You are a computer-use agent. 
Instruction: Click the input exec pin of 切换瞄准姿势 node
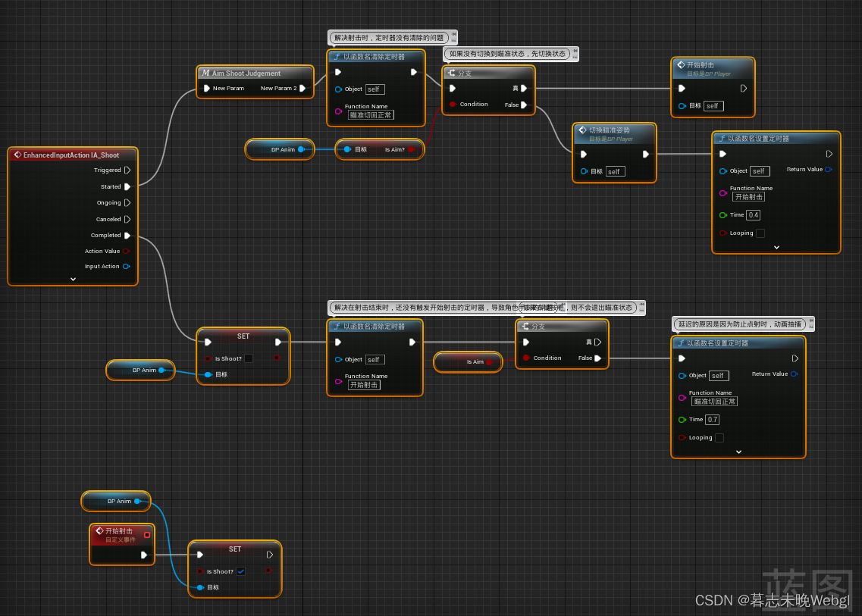tap(584, 155)
